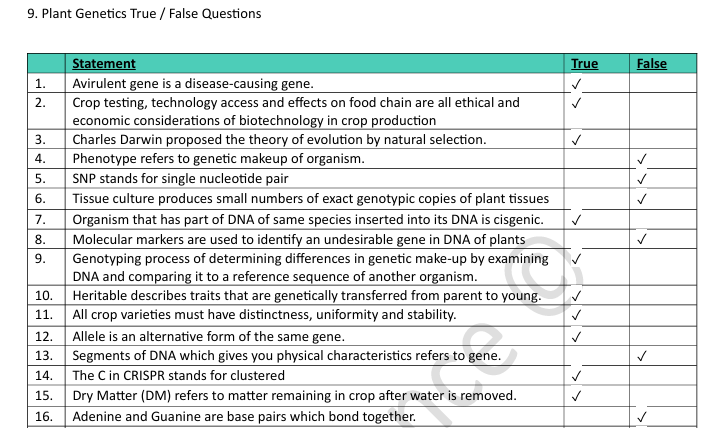Select row number 10 cell
Viewport: 712px width, 428px height.
pos(44,296)
